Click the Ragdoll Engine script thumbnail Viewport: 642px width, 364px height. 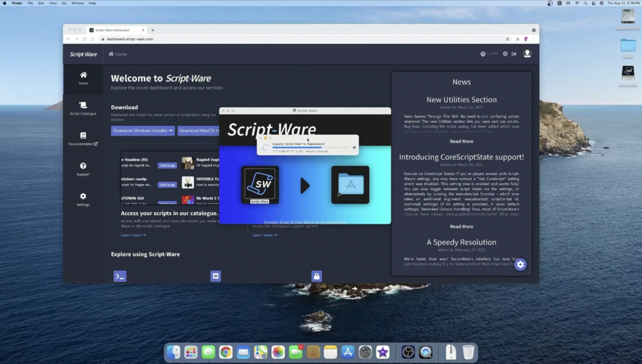point(188,163)
